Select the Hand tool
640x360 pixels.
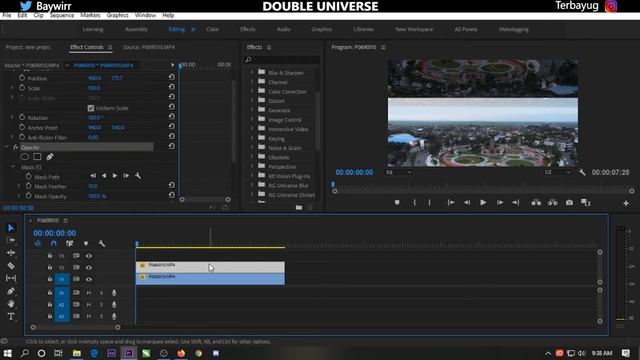[11, 304]
